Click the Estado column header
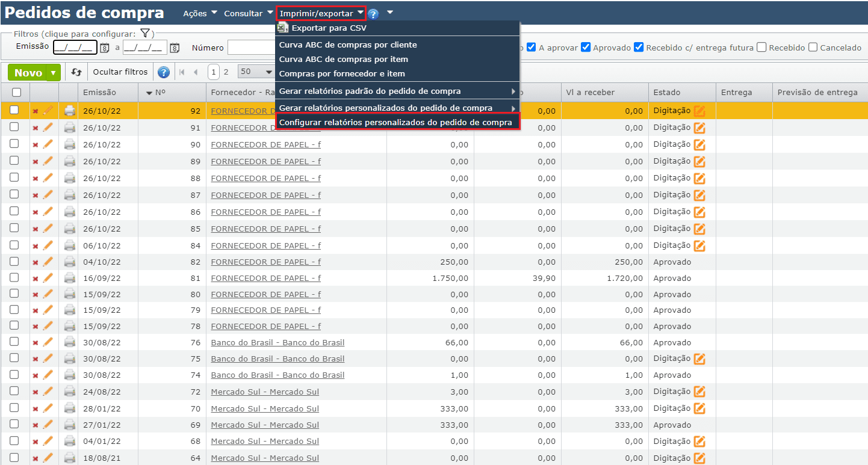The width and height of the screenshot is (868, 465). (x=667, y=92)
